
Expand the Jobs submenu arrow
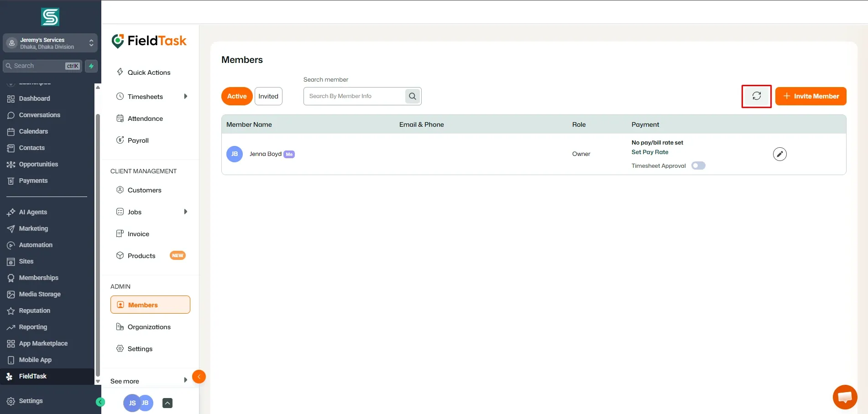coord(185,212)
